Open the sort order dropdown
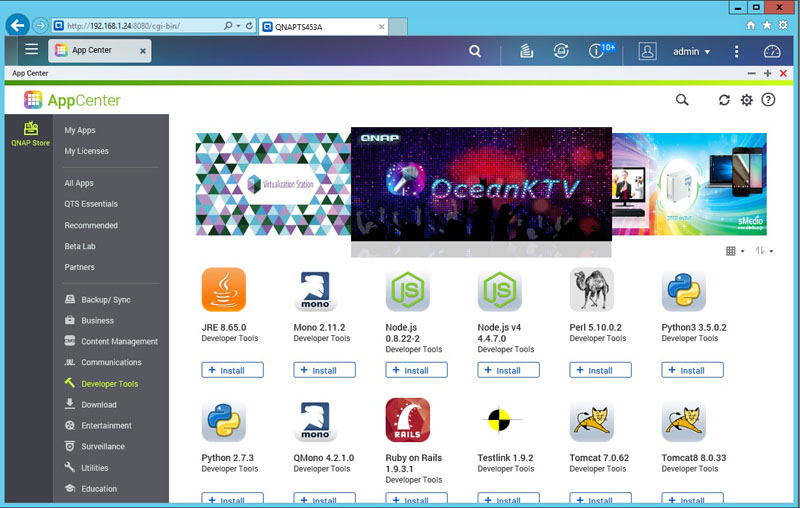Image resolution: width=800 pixels, height=508 pixels. (x=764, y=250)
